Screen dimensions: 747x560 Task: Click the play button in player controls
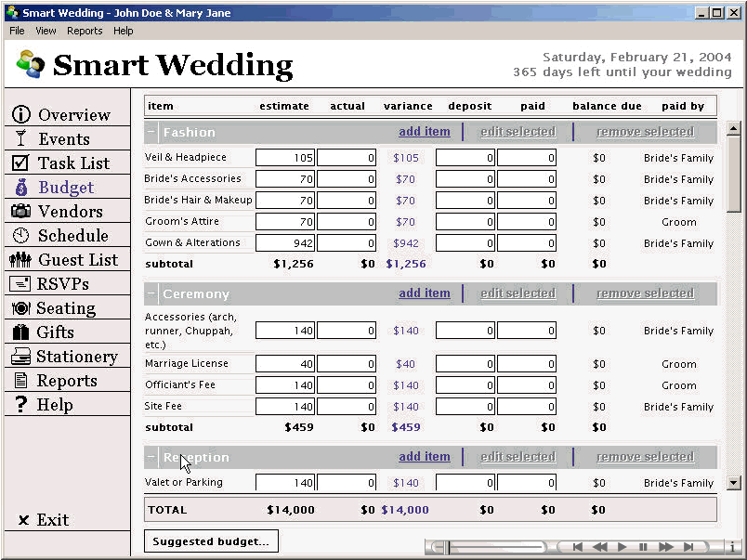coord(622,547)
